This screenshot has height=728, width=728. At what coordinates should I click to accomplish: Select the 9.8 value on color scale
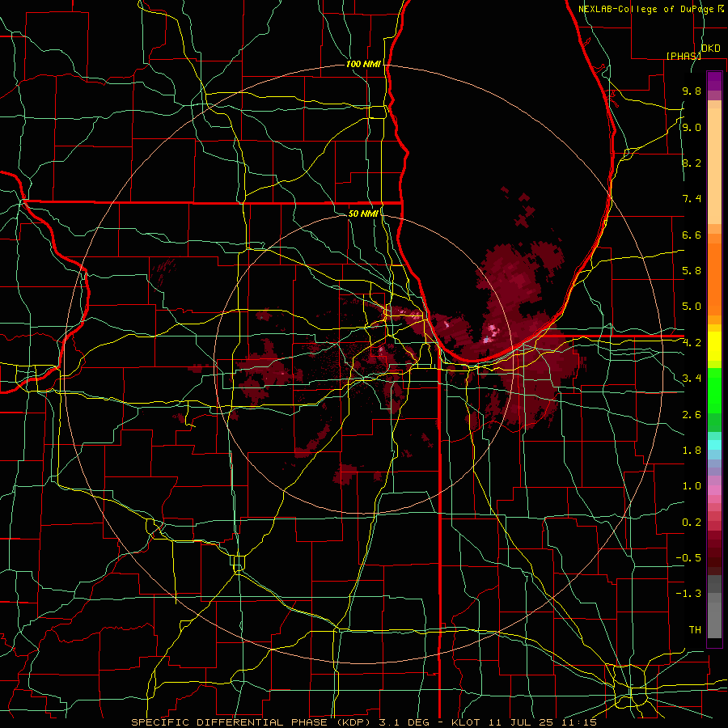692,91
